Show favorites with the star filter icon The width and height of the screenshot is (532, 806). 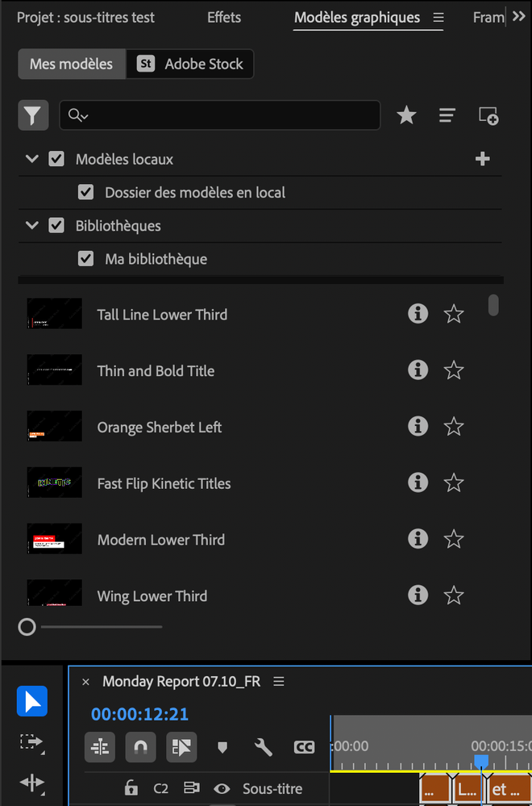point(406,115)
